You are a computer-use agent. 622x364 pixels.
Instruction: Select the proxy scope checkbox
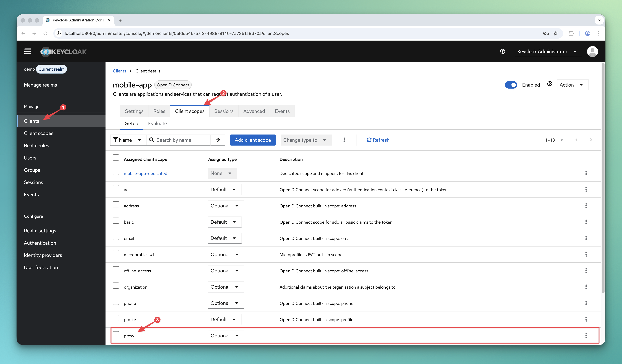116,334
